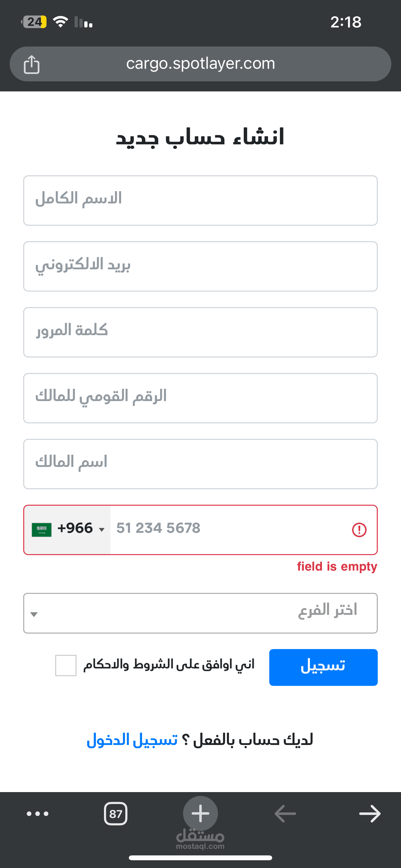The height and width of the screenshot is (868, 401).
Task: Check the terms and conditions checkbox
Action: click(x=66, y=665)
